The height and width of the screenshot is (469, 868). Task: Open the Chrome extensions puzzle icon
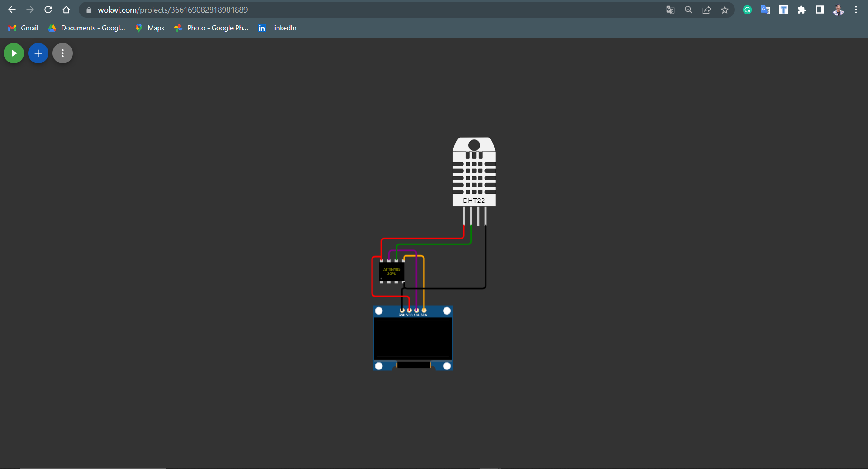(801, 10)
